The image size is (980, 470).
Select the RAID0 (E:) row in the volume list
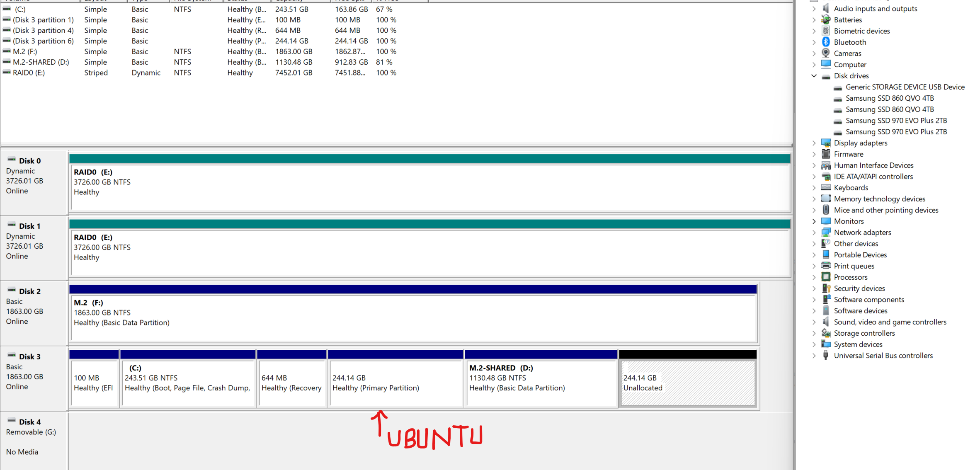tap(29, 73)
